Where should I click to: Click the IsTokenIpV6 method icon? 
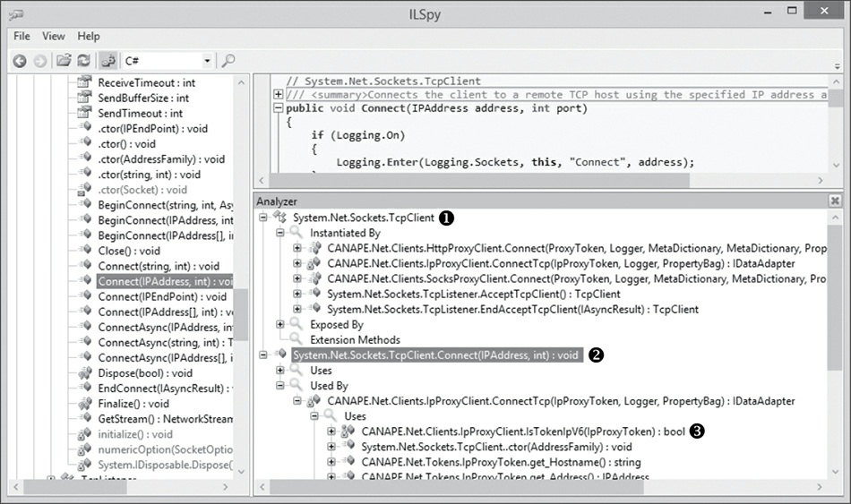tap(348, 431)
